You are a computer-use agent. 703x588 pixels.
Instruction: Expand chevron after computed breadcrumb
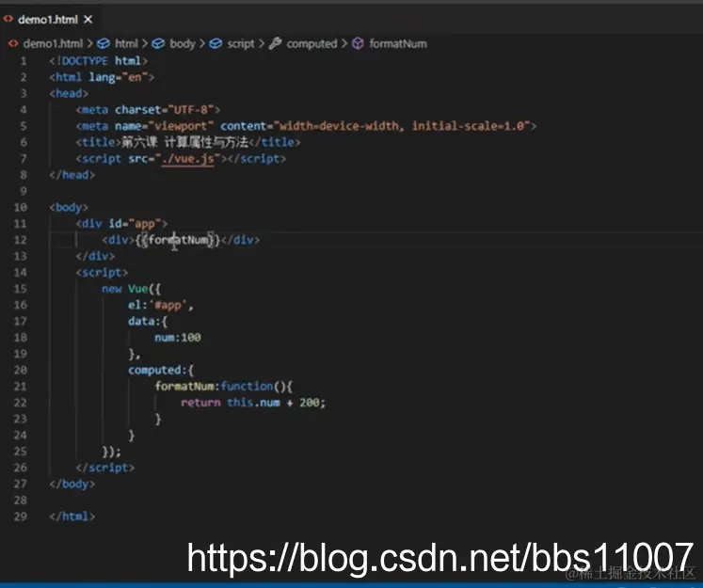click(344, 43)
